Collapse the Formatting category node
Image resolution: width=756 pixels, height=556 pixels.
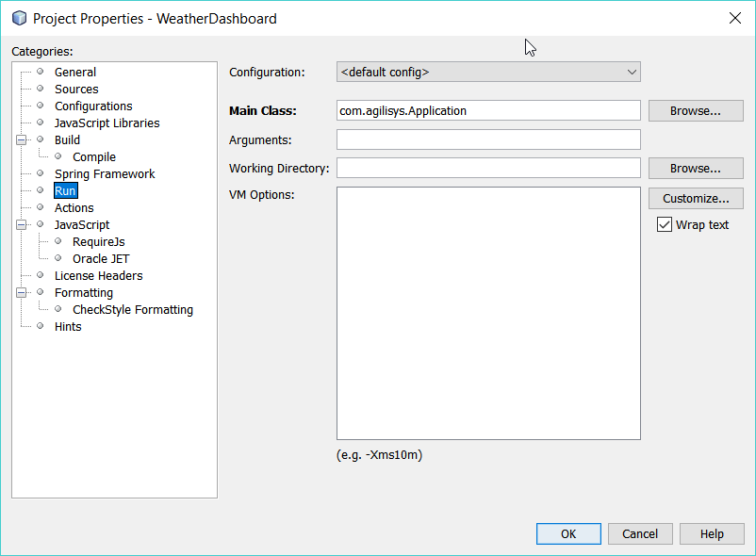click(x=21, y=293)
